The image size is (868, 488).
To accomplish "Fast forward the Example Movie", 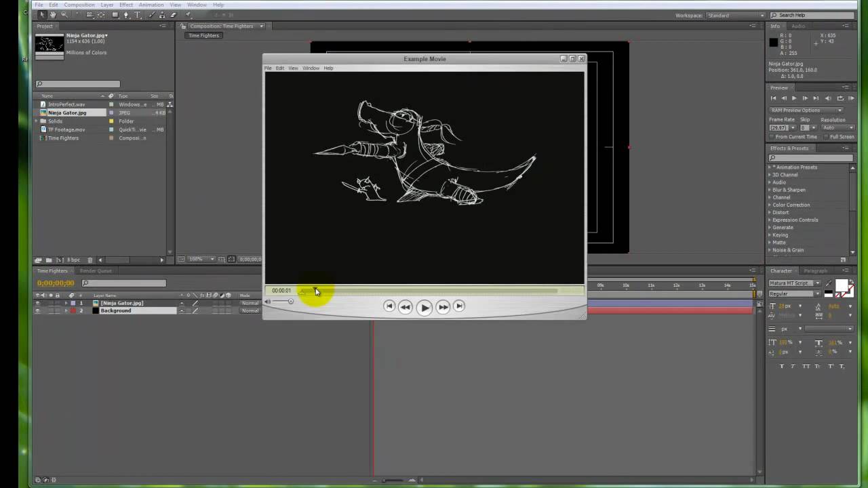I will [443, 307].
